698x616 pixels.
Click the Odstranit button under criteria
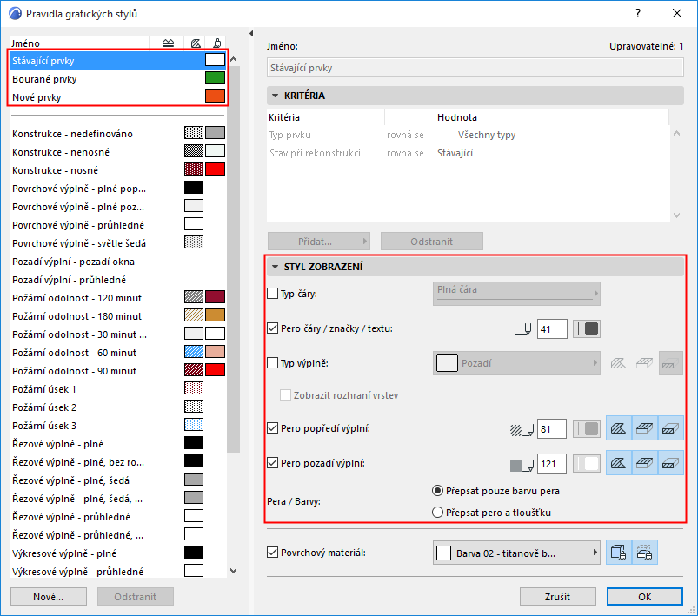(432, 242)
